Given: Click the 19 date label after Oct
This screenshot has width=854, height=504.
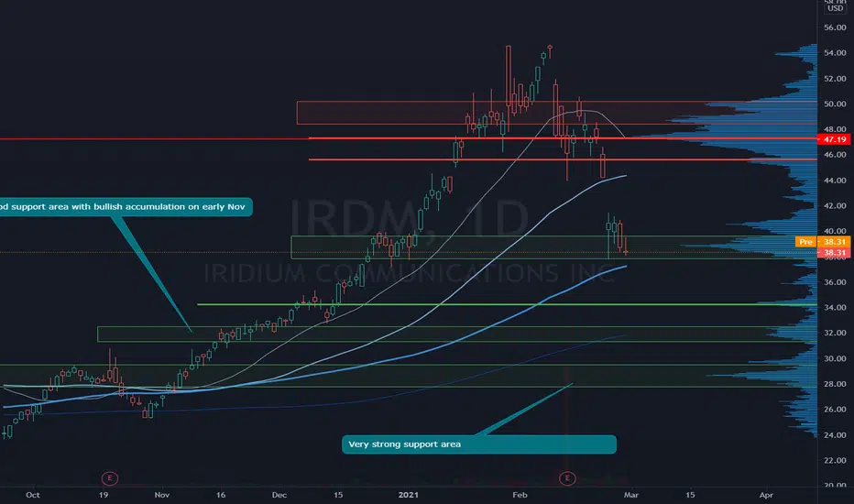Looking at the screenshot, I should pos(104,495).
